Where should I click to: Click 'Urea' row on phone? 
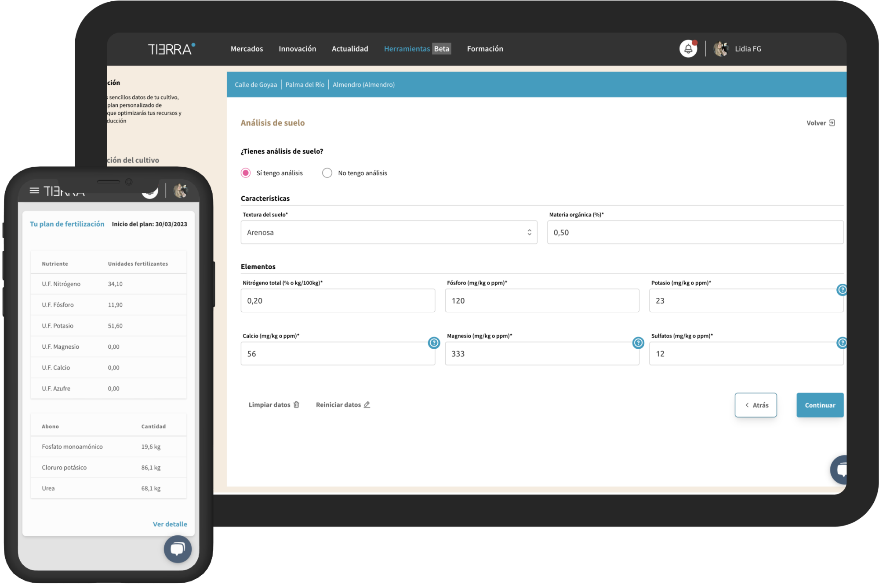coord(109,488)
